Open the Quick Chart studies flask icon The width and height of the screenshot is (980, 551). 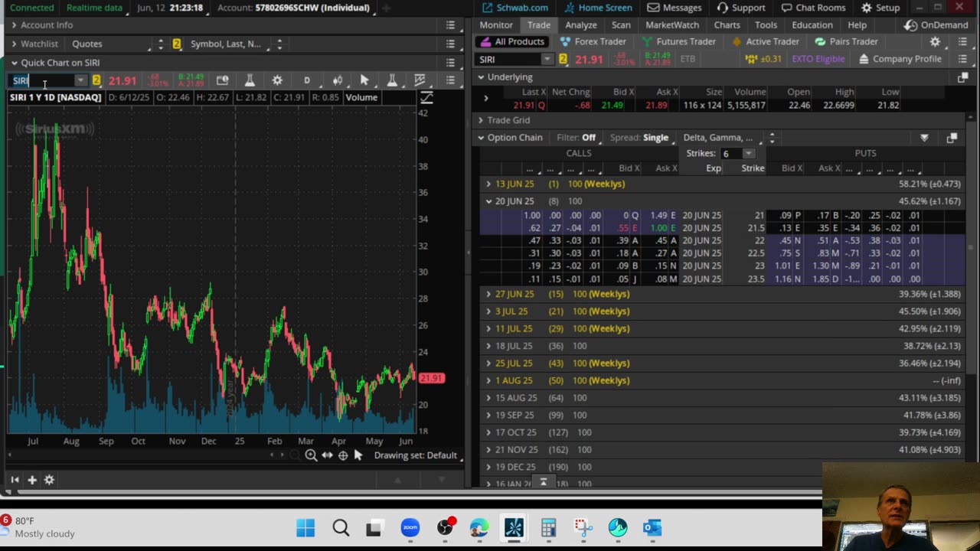pos(249,80)
